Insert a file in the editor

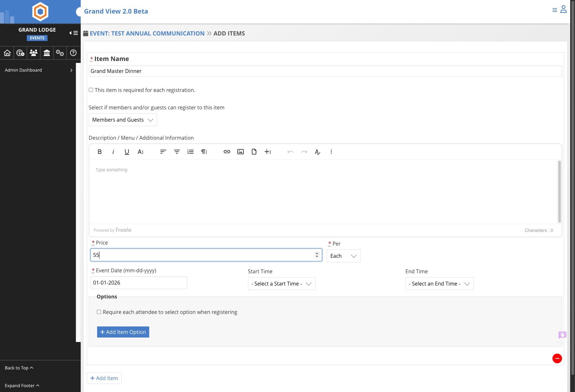[x=254, y=152]
